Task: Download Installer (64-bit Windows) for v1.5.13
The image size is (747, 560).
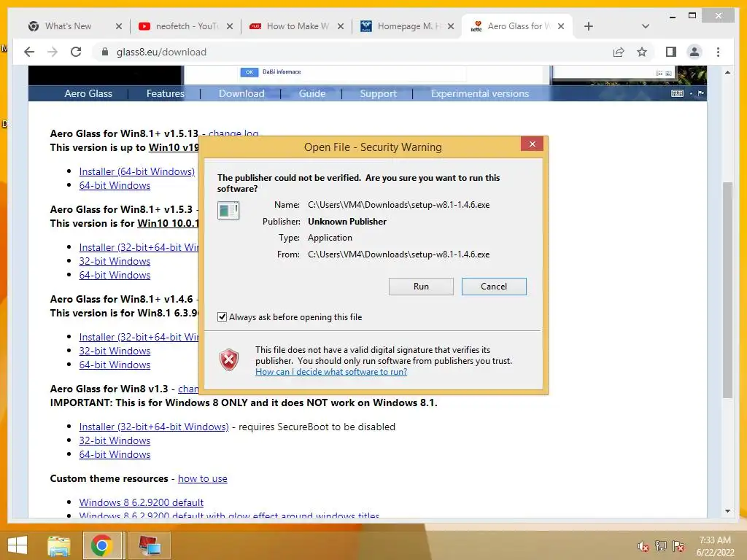Action: tap(136, 171)
